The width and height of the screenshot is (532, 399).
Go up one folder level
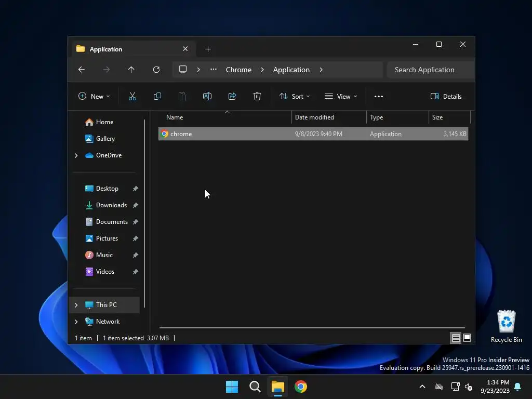click(131, 70)
